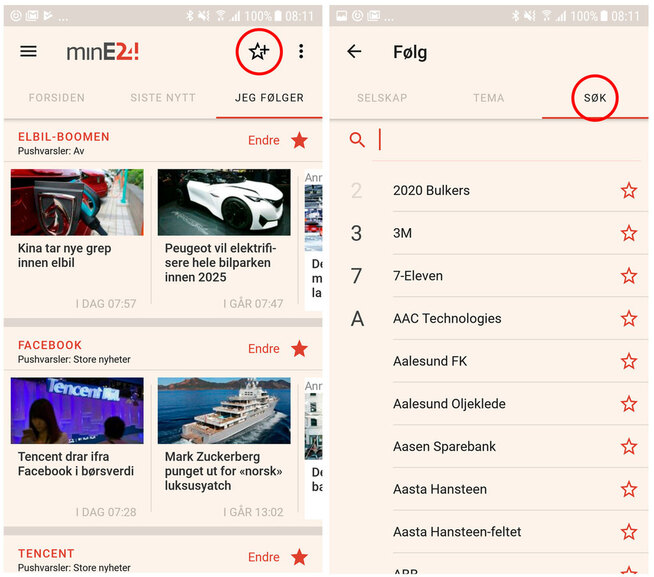Screen dimensions: 654x577
Task: Follow Aalesund FK with its star
Action: (629, 361)
